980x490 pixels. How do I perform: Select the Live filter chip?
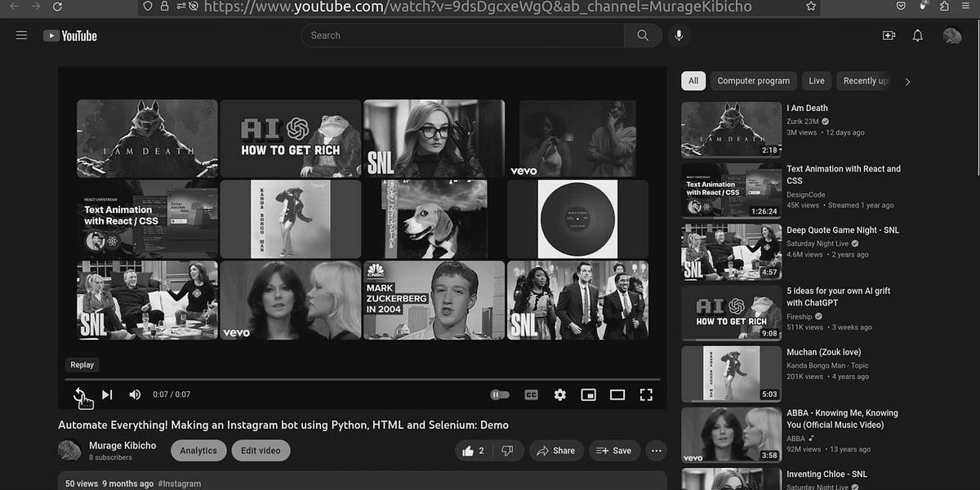pyautogui.click(x=816, y=81)
